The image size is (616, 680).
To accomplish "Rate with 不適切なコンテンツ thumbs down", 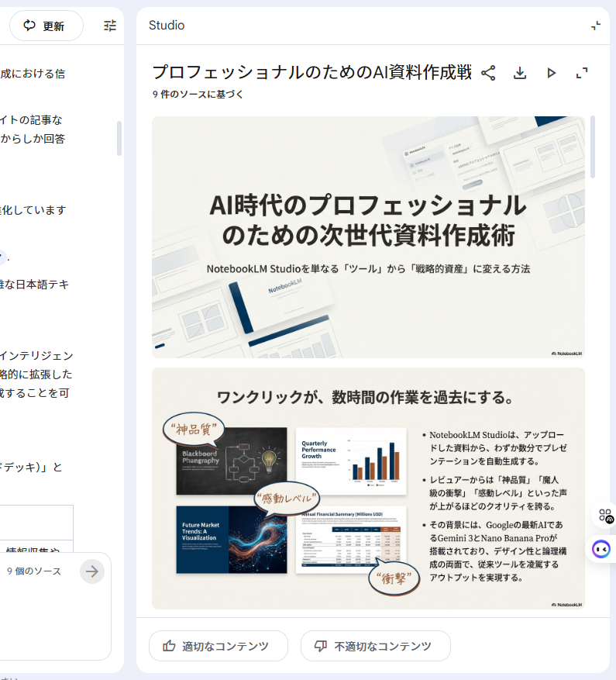I will [x=375, y=646].
